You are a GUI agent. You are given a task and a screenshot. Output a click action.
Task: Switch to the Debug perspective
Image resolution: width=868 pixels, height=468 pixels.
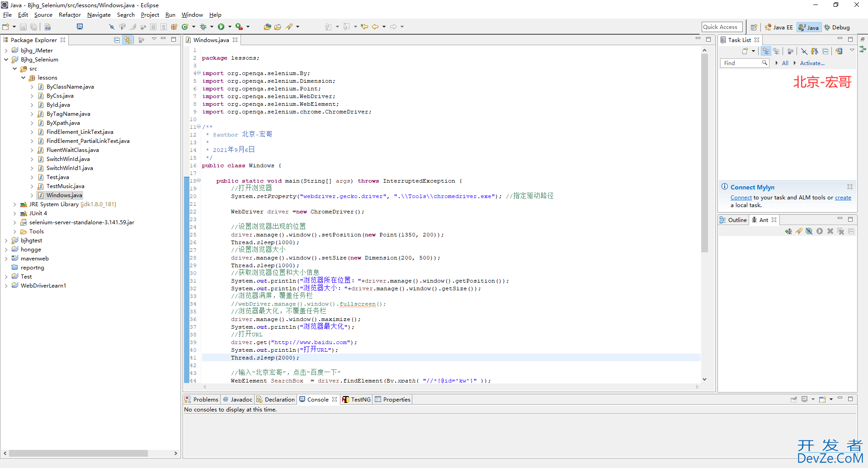[x=837, y=27]
